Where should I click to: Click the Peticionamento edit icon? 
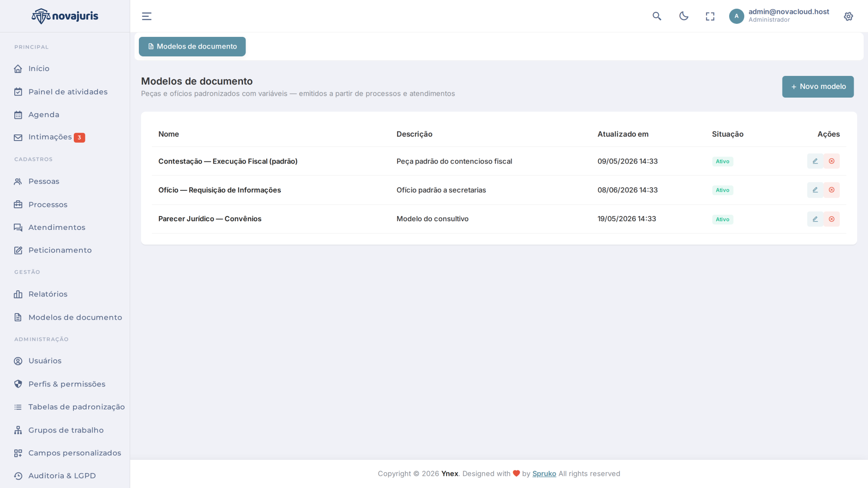(x=18, y=250)
